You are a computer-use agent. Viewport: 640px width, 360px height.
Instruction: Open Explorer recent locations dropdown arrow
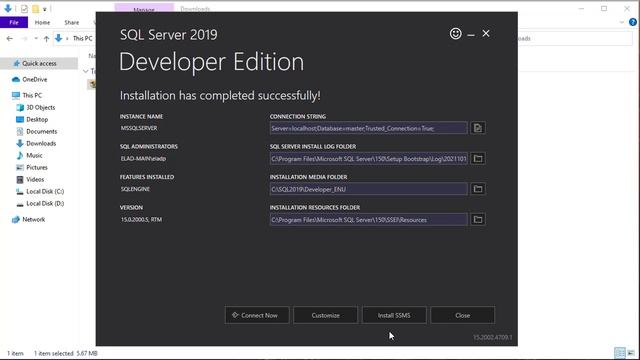click(36, 38)
